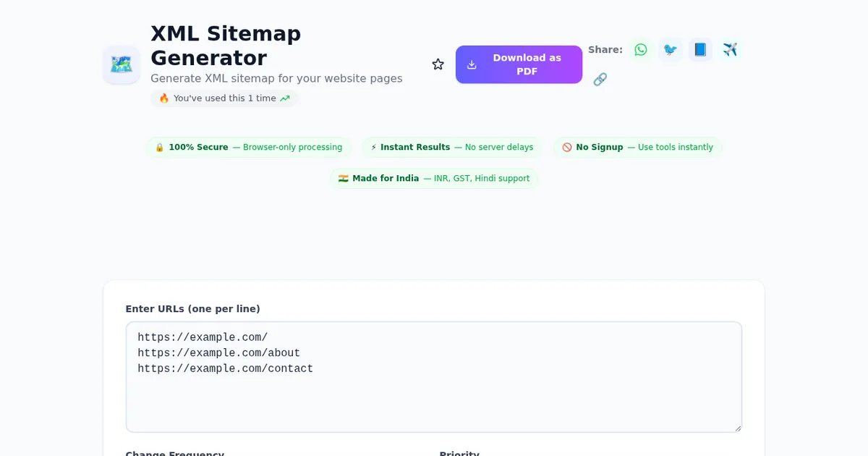Click the fire icon in the usage badge
This screenshot has height=456, width=868.
164,98
